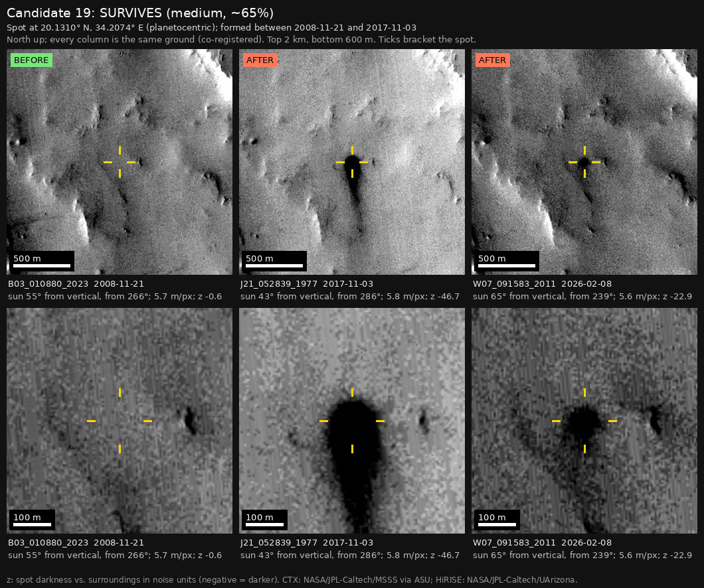Click bottom metadata line ending 'z -46.7'

350,555
